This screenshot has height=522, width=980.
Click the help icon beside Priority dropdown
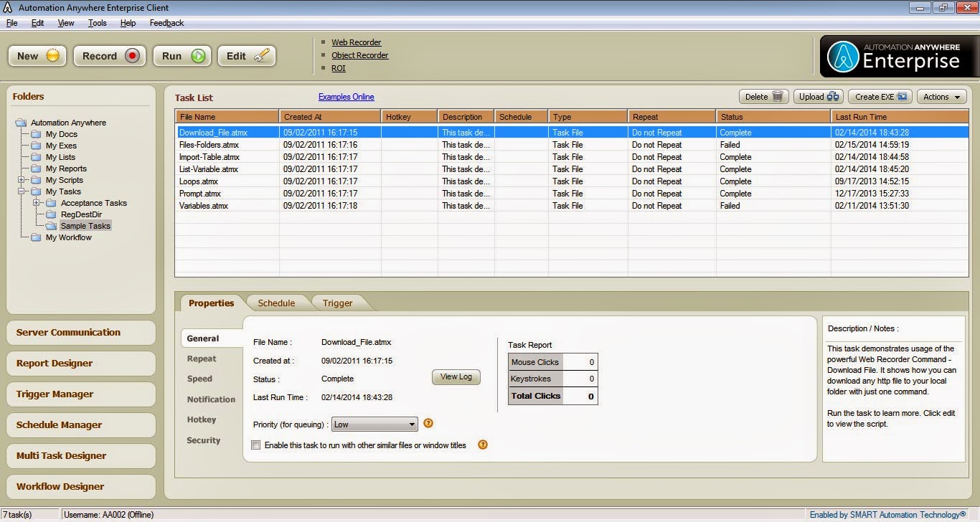[428, 423]
